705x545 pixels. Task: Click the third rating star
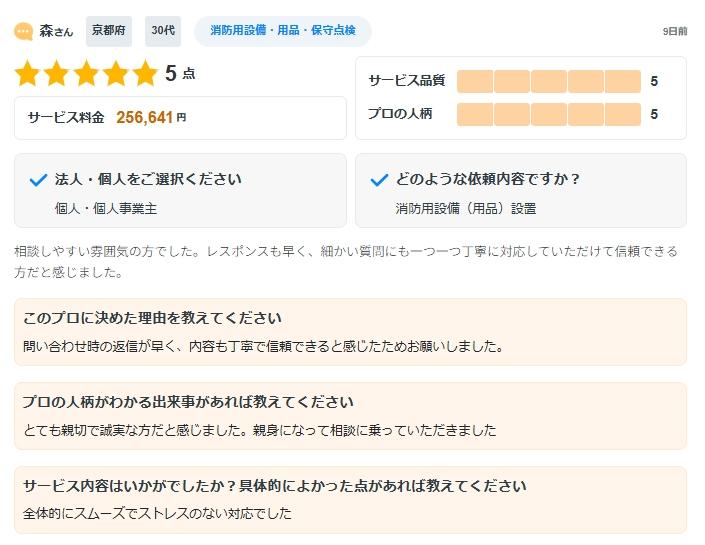click(87, 73)
